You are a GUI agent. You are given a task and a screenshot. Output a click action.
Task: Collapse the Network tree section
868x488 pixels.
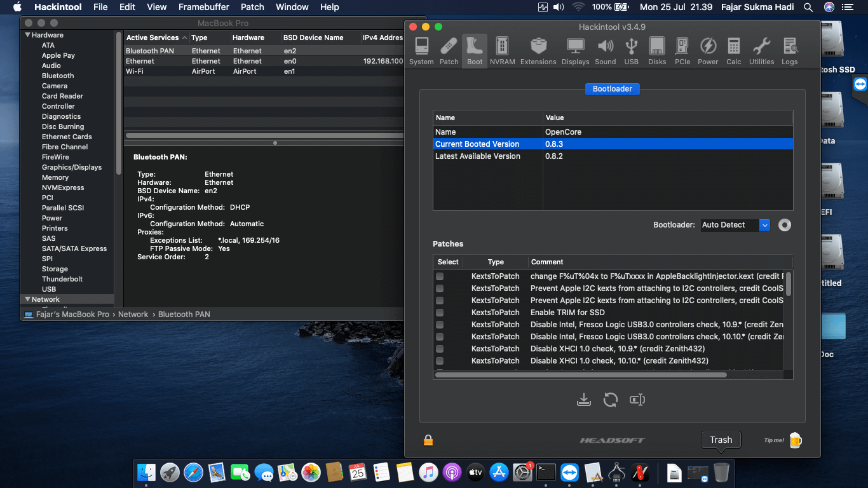(x=28, y=299)
